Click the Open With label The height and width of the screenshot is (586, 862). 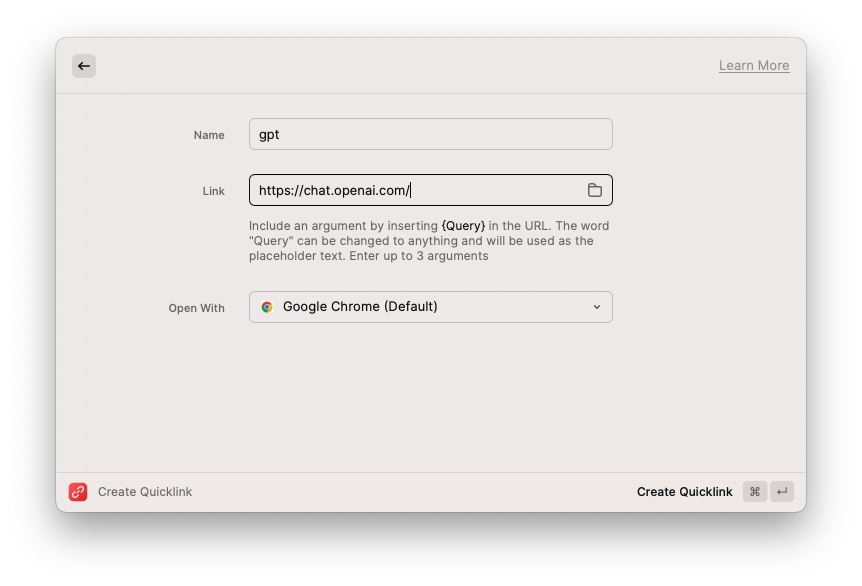(196, 308)
